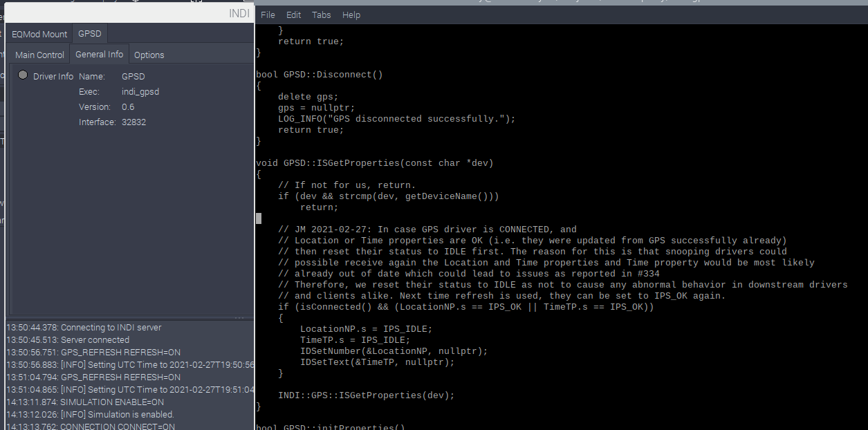Click the void GPSD::ISGetProperties function line
Image resolution: width=868 pixels, height=430 pixels.
[375, 163]
